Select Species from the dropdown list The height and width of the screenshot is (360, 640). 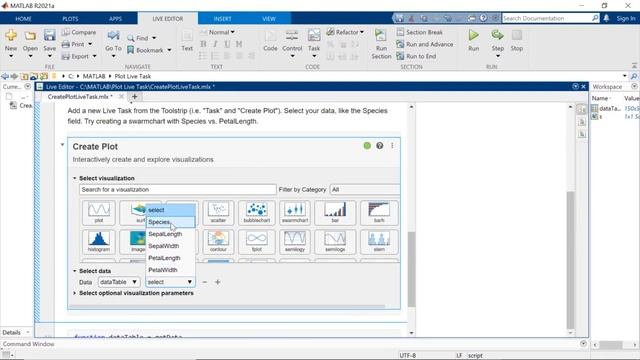170,222
